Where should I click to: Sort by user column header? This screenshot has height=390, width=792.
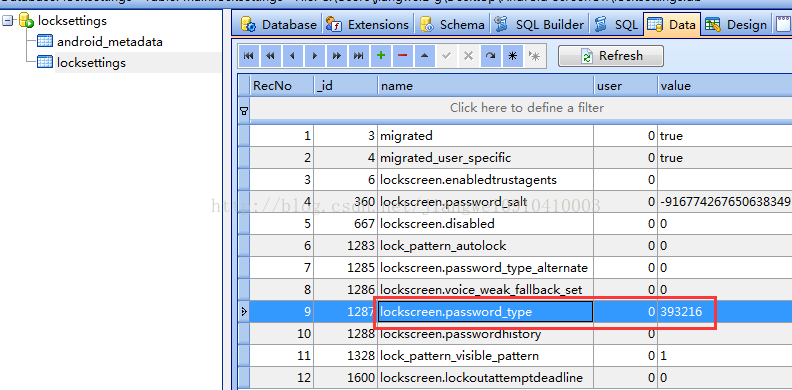625,86
